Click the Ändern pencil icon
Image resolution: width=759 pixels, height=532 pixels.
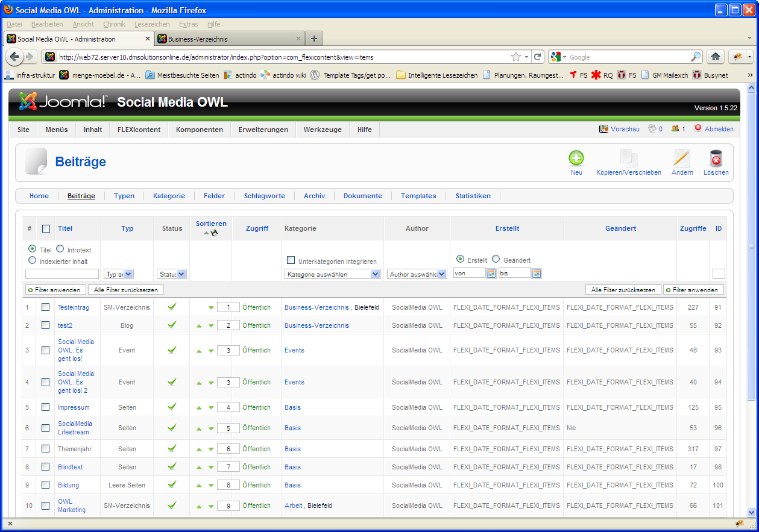(x=682, y=158)
